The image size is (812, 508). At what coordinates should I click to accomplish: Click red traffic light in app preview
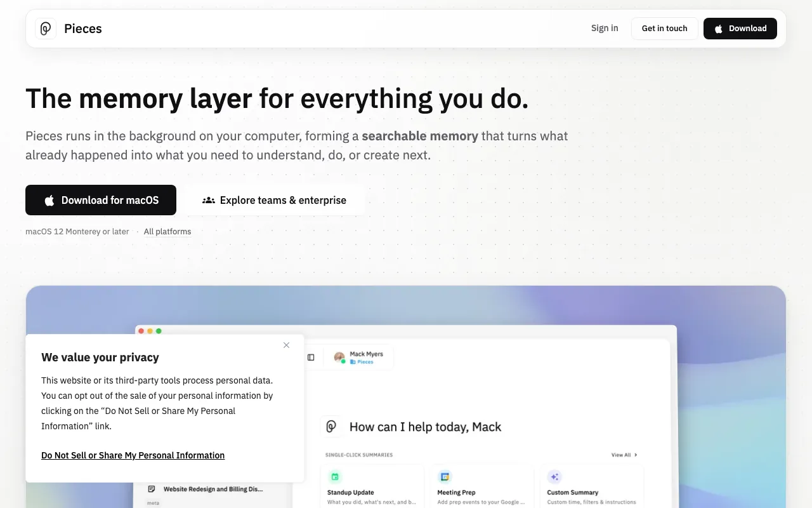click(141, 331)
